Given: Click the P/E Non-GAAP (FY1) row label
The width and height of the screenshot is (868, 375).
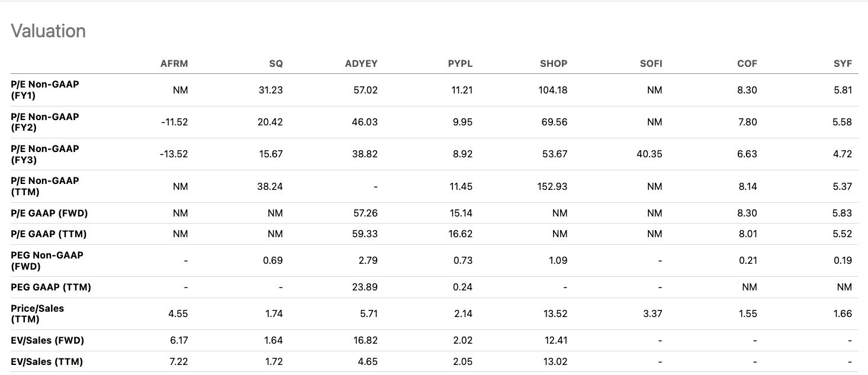Looking at the screenshot, I should pos(44,90).
